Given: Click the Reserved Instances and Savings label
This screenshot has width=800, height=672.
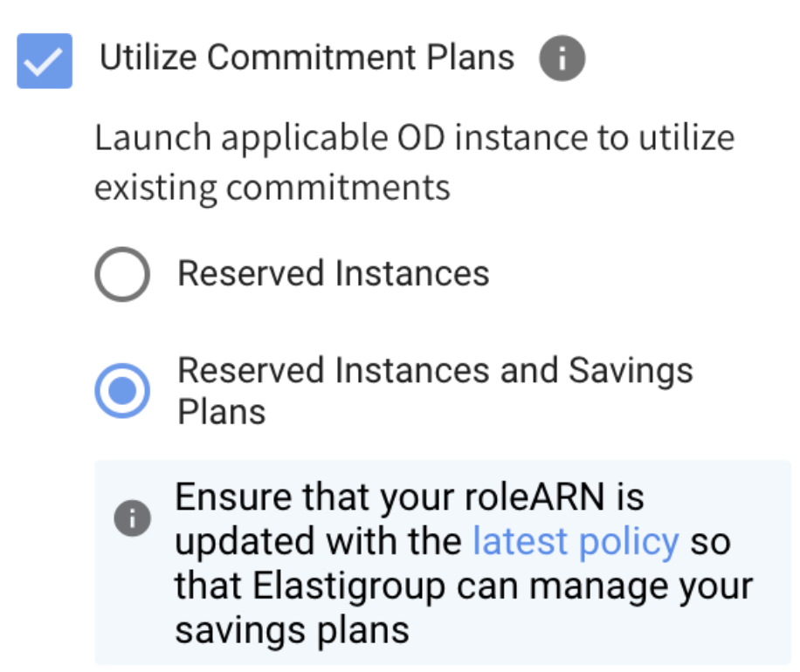Looking at the screenshot, I should click(434, 370).
